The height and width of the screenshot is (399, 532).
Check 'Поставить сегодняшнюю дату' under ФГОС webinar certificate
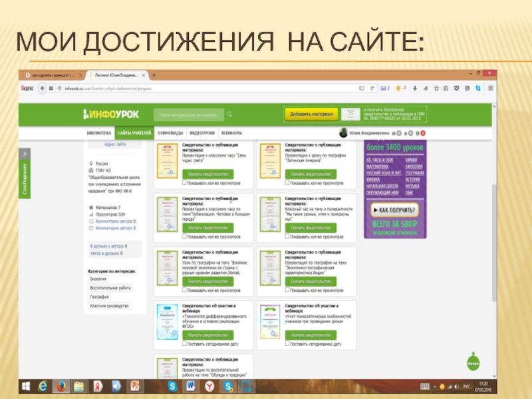pyautogui.click(x=185, y=344)
